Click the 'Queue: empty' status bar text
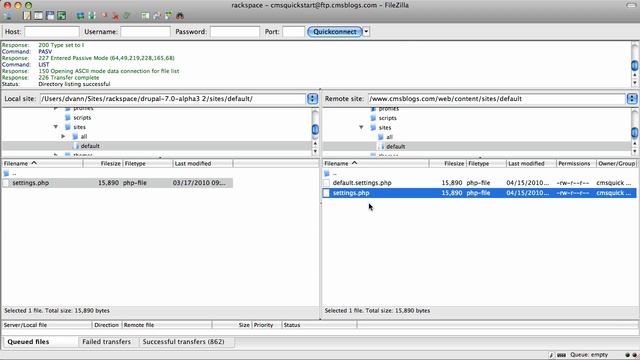Screen dimensions: 640x360 589,355
